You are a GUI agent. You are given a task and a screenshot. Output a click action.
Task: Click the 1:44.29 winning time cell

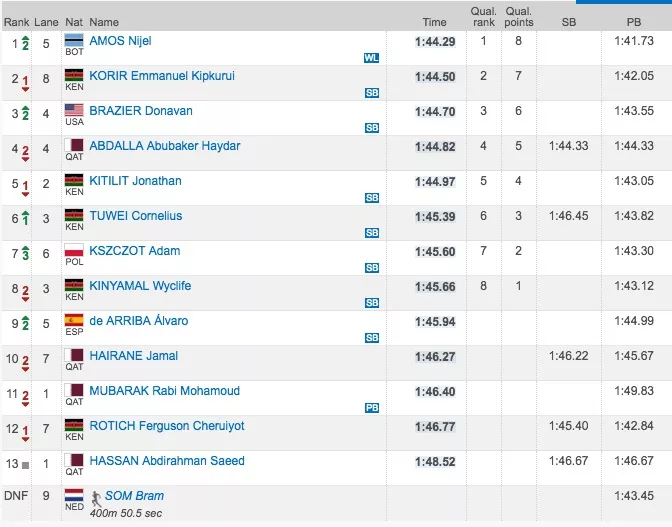(x=435, y=41)
